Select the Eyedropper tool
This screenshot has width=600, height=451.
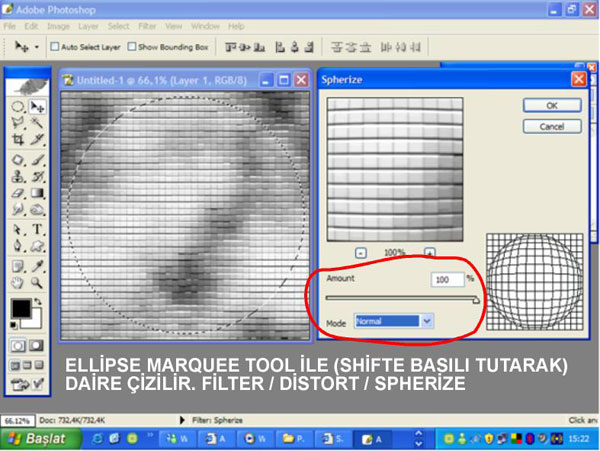pyautogui.click(x=37, y=266)
